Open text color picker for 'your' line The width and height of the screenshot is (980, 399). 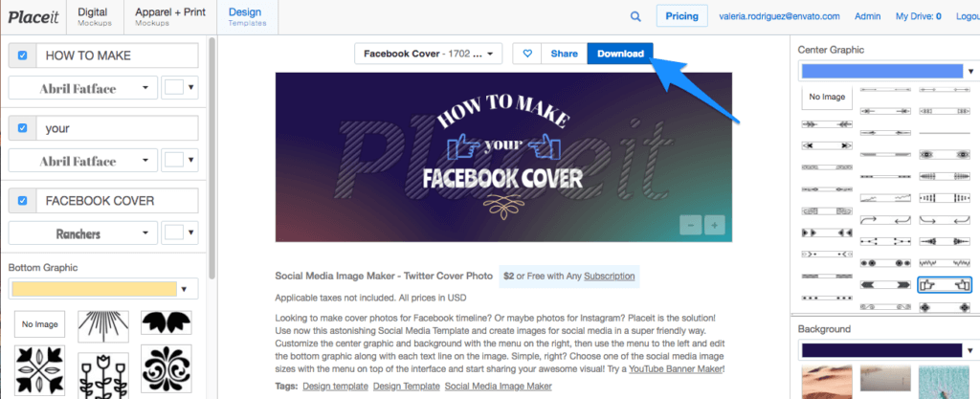[x=180, y=161]
